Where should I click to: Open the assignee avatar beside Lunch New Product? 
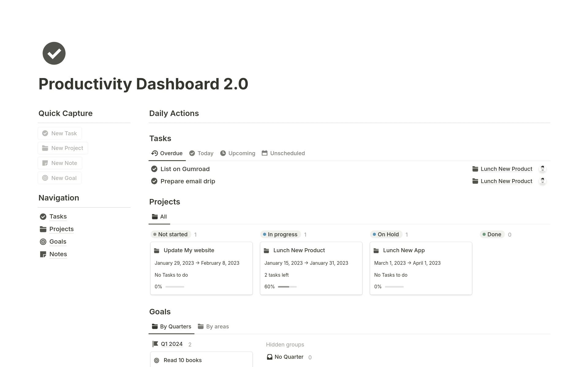(x=542, y=169)
